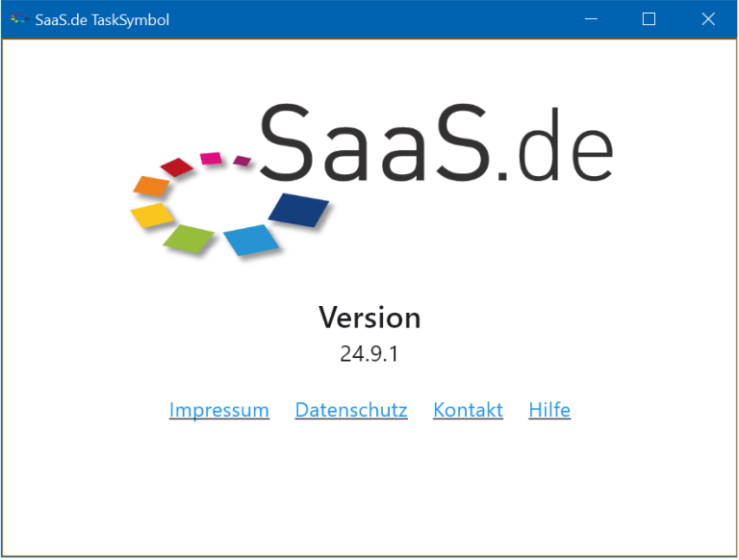Click the SaaS.de app icon in title bar
739x560 pixels.
click(18, 19)
